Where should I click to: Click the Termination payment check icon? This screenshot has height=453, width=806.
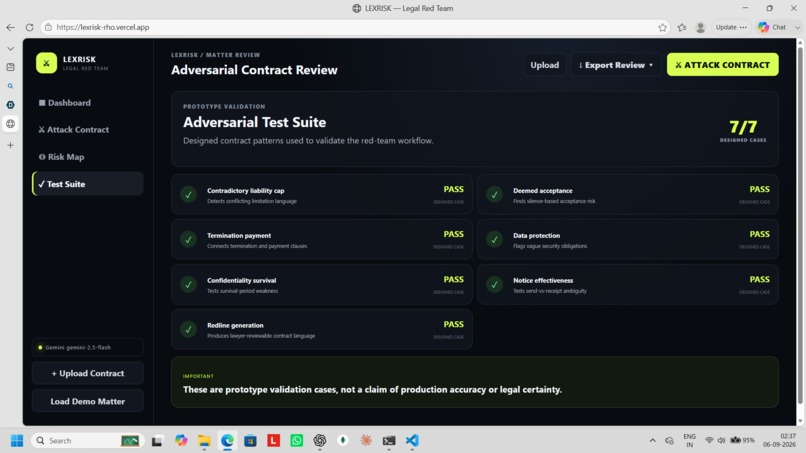pos(189,239)
